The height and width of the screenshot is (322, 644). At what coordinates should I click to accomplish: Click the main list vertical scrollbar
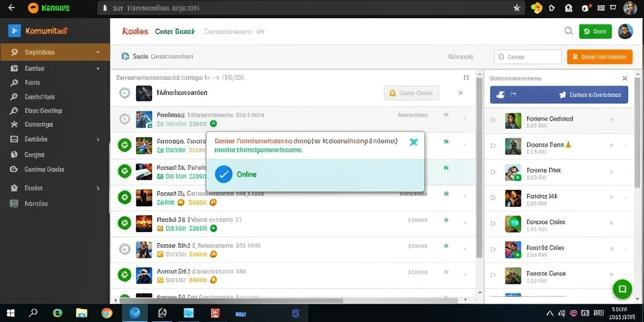coord(479,167)
